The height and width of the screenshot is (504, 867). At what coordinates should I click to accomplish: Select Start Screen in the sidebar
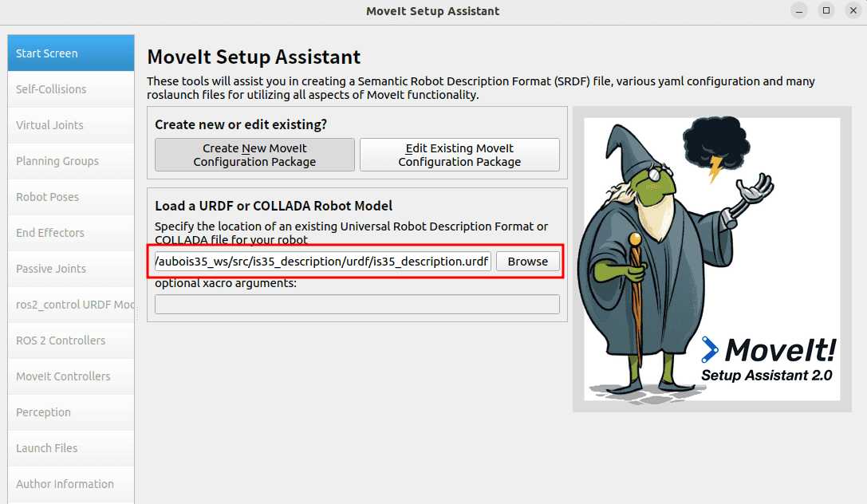click(x=70, y=53)
